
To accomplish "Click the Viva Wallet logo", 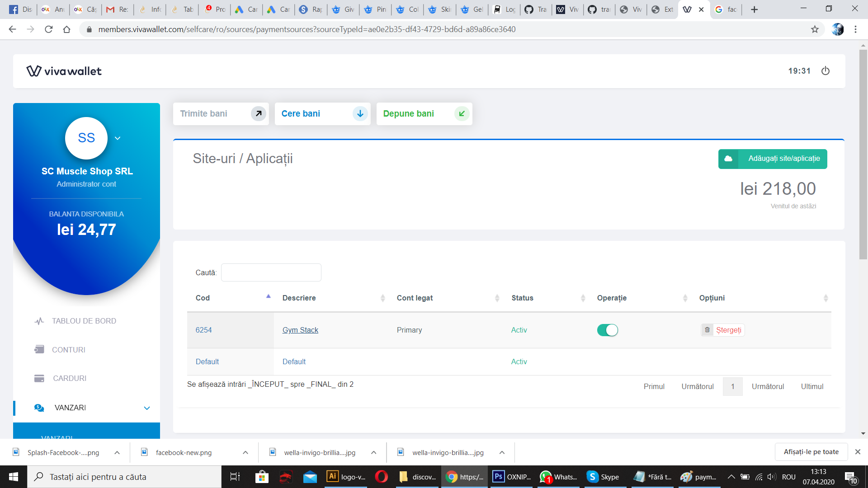I will (x=64, y=71).
